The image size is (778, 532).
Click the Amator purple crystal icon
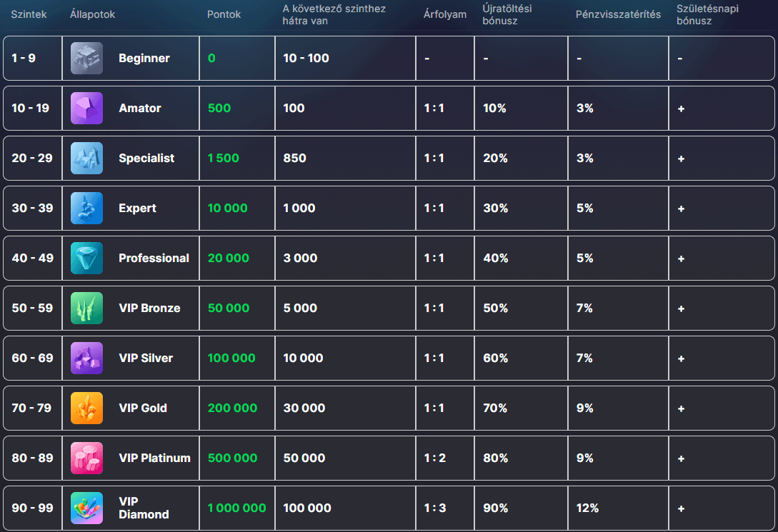point(86,108)
